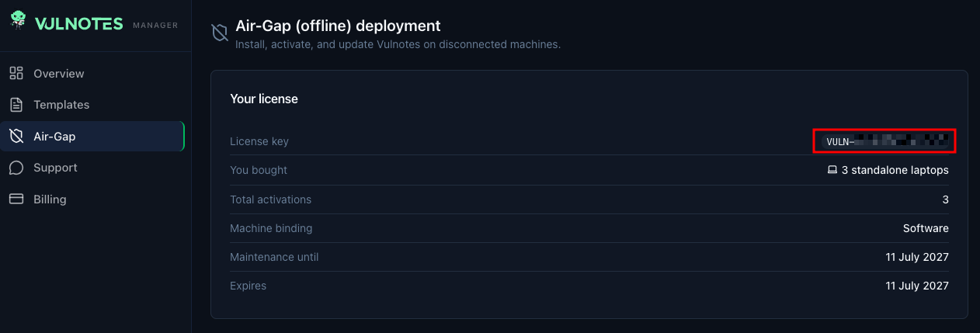This screenshot has width=980, height=333.
Task: Open the Overview menu item
Action: 92,73
